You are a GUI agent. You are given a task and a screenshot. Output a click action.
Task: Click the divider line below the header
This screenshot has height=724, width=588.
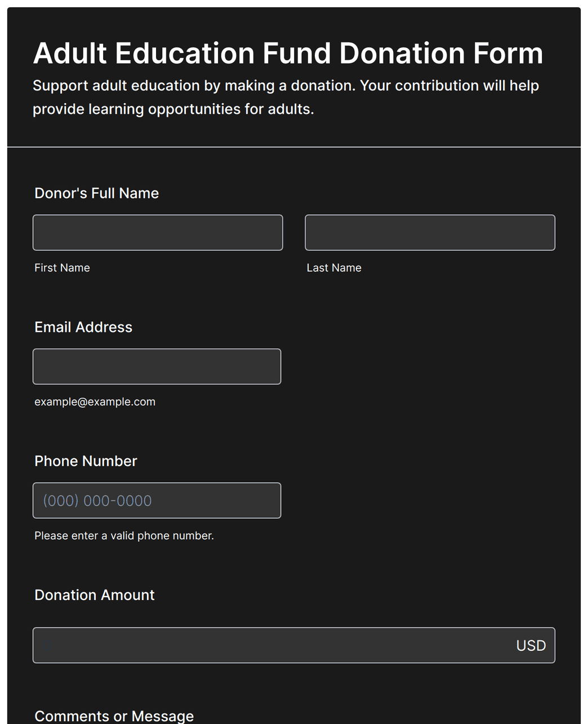click(x=293, y=147)
